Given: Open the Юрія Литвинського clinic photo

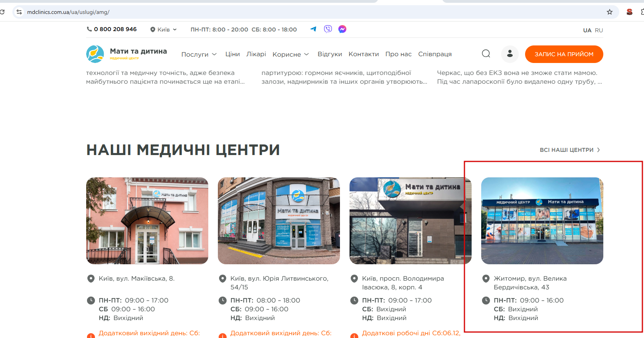Looking at the screenshot, I should 279,221.
